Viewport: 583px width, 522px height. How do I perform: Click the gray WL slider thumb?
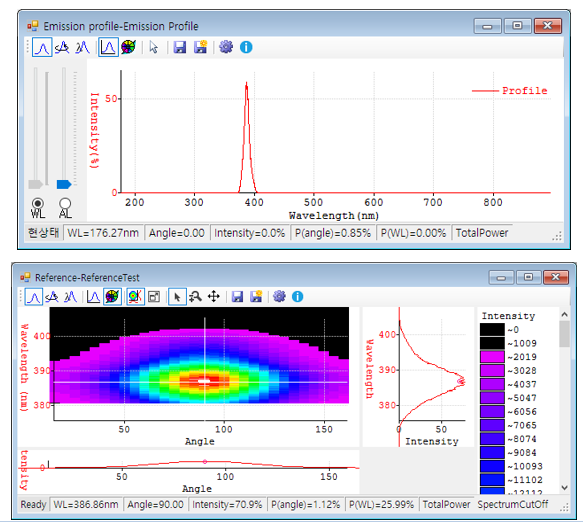[x=36, y=184]
